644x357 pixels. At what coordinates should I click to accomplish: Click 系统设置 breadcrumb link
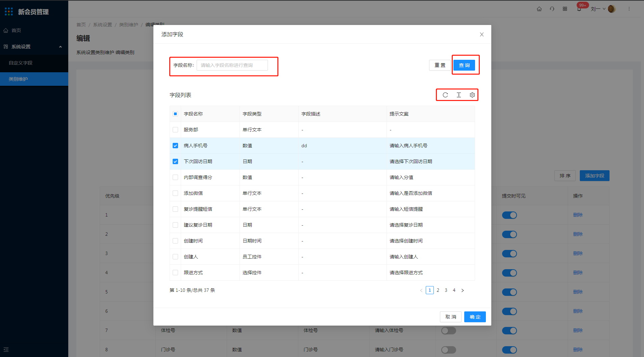point(102,25)
